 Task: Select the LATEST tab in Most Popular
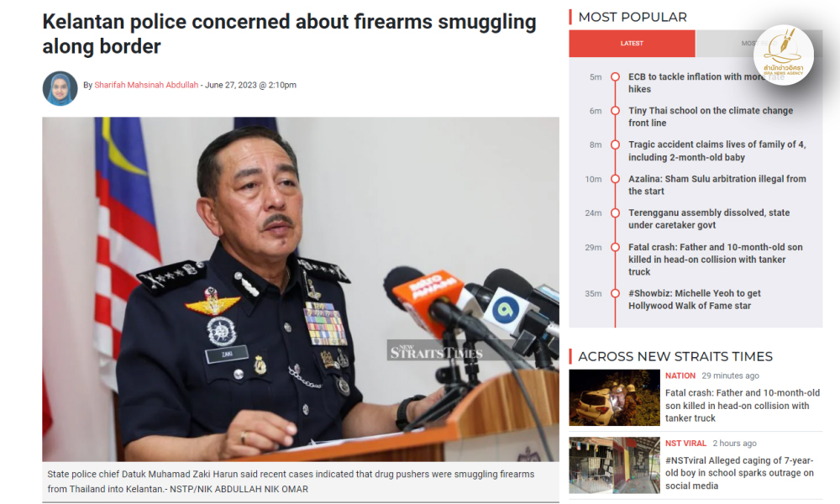point(633,44)
